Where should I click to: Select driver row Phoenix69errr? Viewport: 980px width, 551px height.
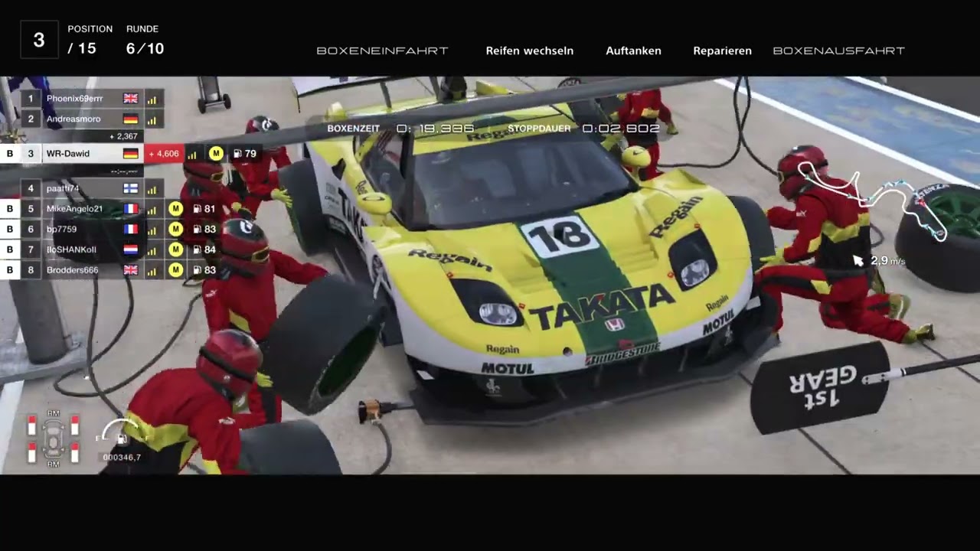93,99
